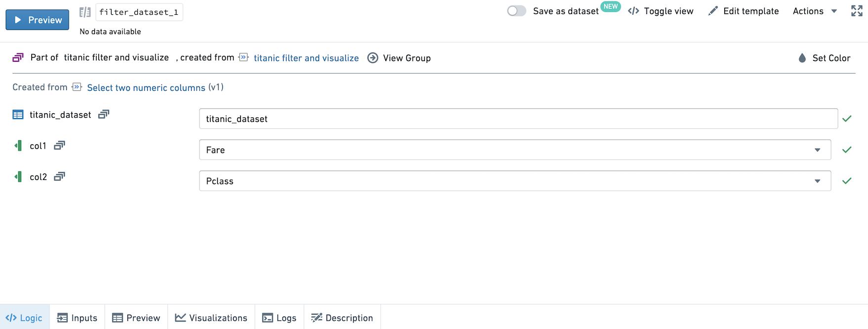This screenshot has height=329, width=868.
Task: Click the Preview run button
Action: click(38, 20)
